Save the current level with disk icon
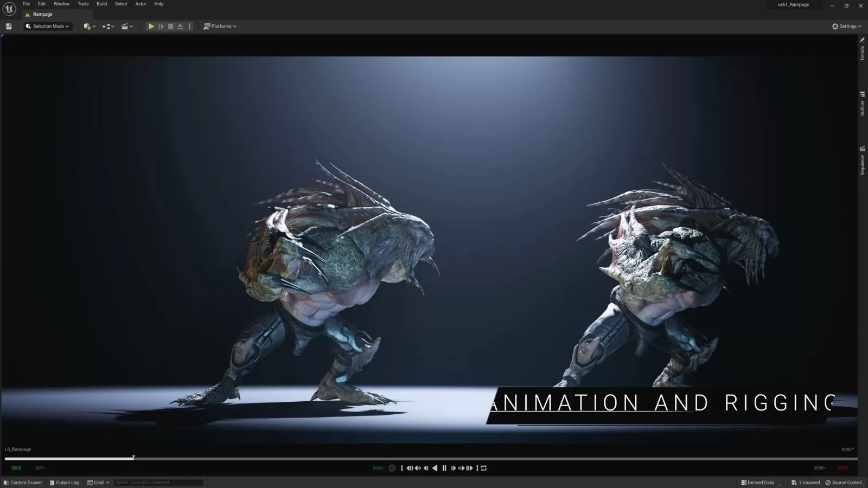The width and height of the screenshot is (868, 488). [x=9, y=26]
